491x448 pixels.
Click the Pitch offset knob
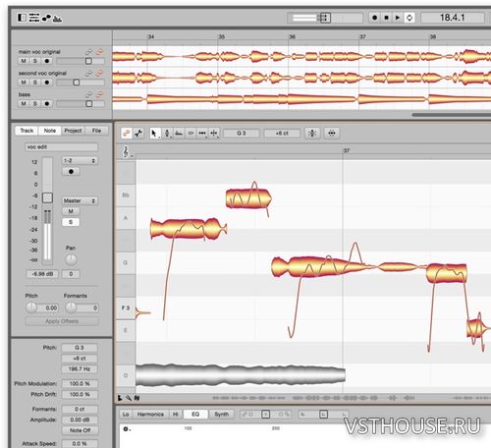(31, 308)
